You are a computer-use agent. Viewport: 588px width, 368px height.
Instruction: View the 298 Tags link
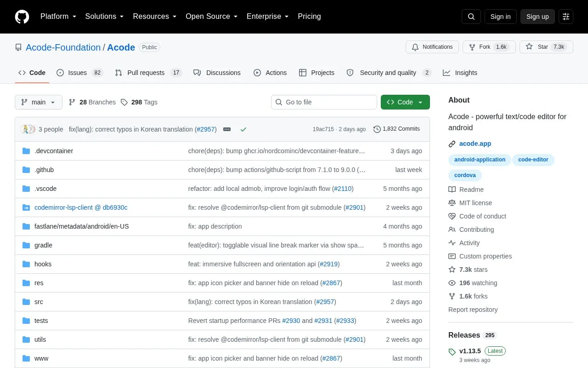pos(139,102)
